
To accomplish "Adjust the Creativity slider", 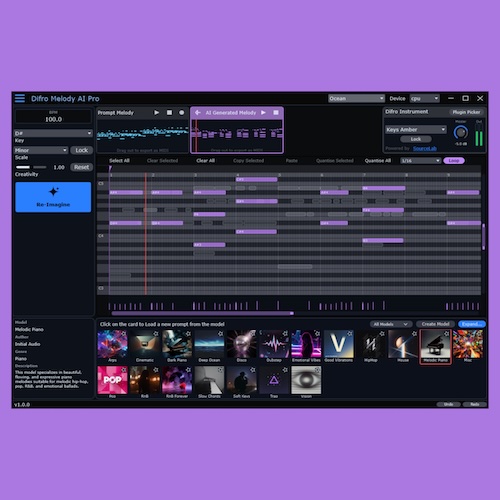I will click(31, 167).
